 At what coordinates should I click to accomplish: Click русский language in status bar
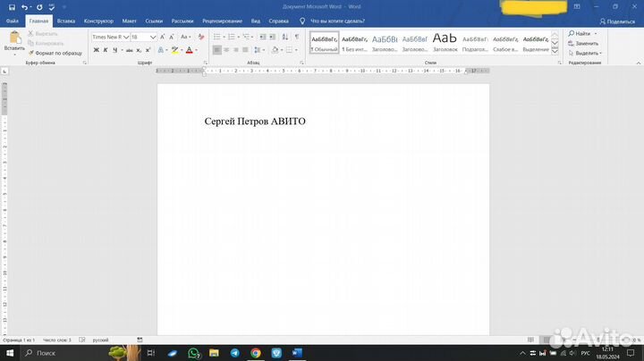100,340
